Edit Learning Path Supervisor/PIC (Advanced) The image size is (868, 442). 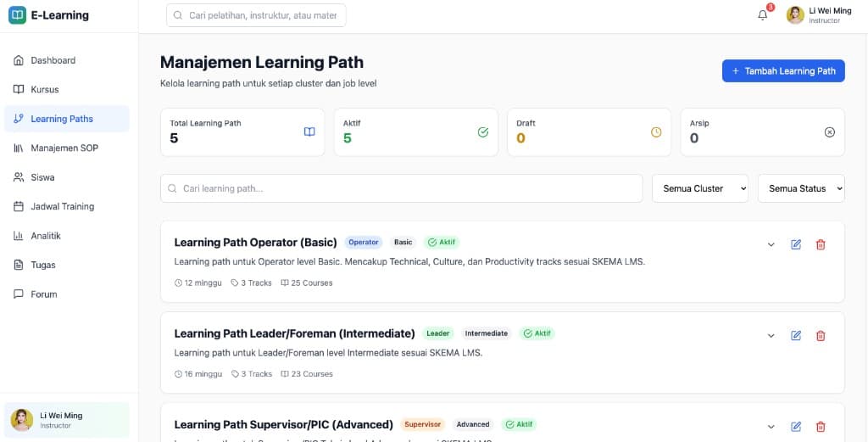pyautogui.click(x=796, y=427)
